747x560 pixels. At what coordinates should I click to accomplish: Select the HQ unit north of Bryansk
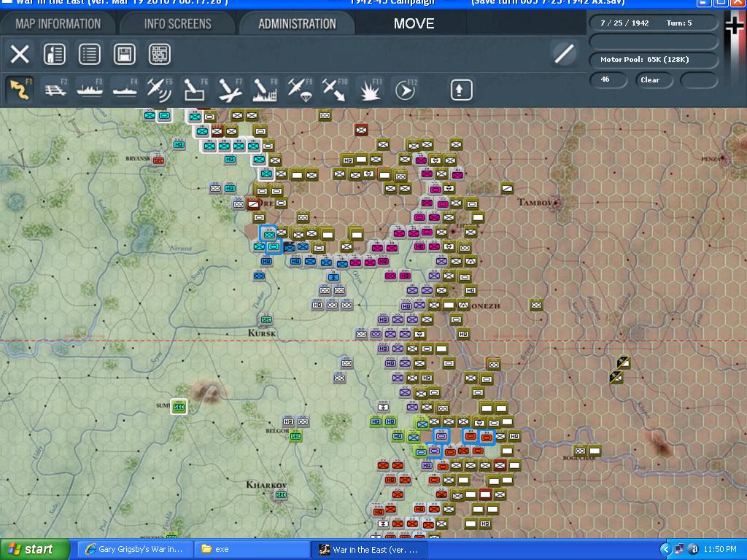coord(179,144)
